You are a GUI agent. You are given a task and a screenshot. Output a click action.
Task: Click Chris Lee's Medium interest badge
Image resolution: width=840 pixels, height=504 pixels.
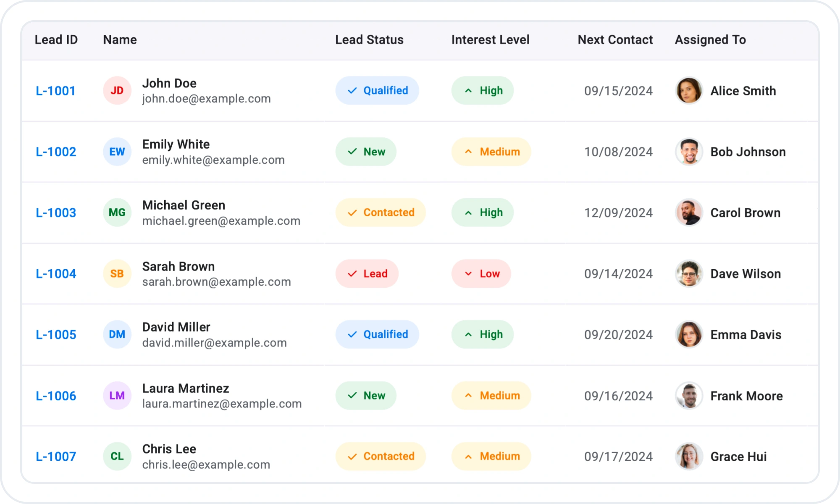pyautogui.click(x=491, y=457)
